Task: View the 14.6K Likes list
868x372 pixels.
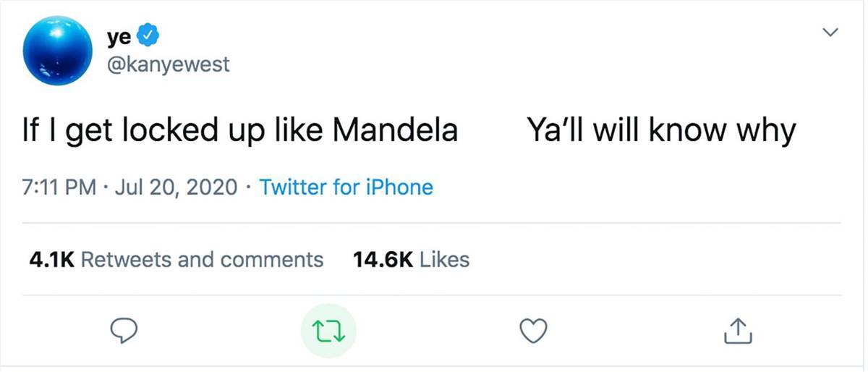Action: point(411,259)
